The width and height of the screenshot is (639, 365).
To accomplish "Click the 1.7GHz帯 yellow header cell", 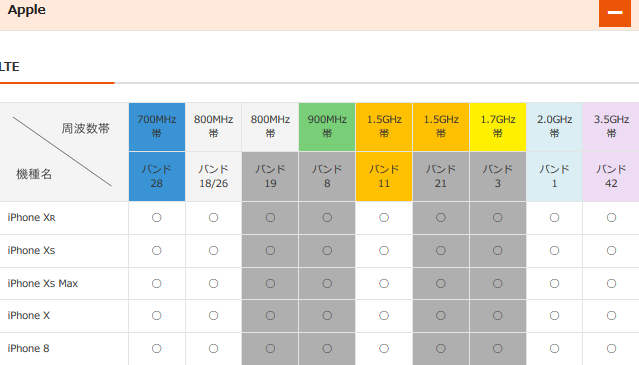I will 498,127.
